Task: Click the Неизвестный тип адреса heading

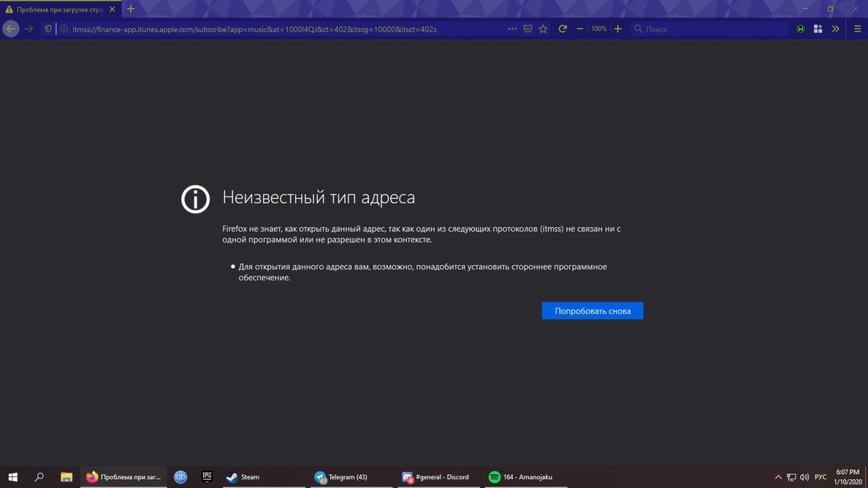Action: coord(319,198)
